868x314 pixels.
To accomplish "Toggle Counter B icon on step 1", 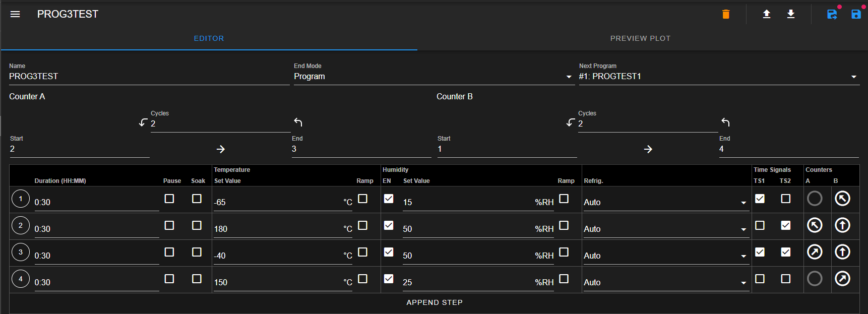I will click(x=842, y=199).
